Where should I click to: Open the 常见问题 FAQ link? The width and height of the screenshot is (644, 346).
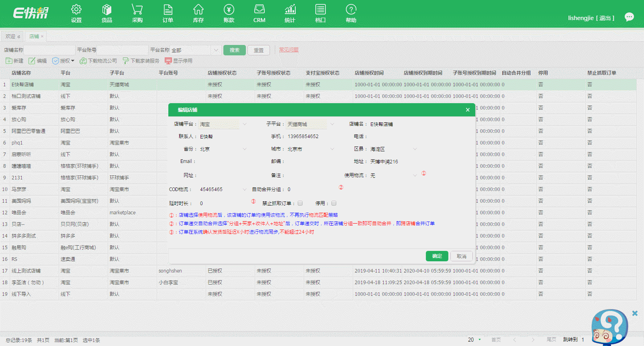[289, 50]
